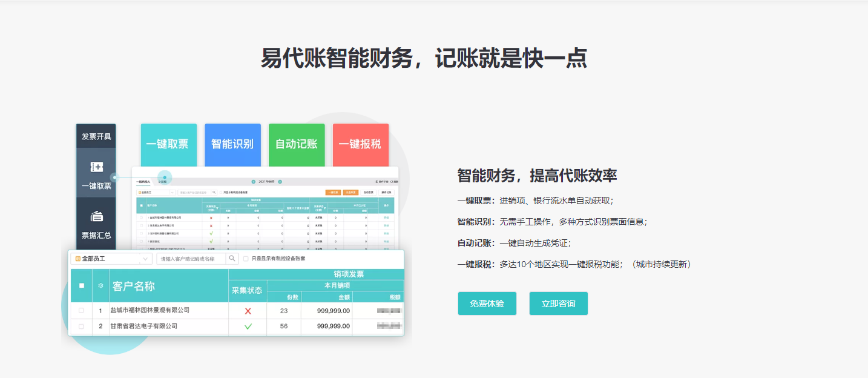The image size is (868, 378).
Task: Click the red X status for 盐城市福林园林景观有限公司
Action: 248,311
